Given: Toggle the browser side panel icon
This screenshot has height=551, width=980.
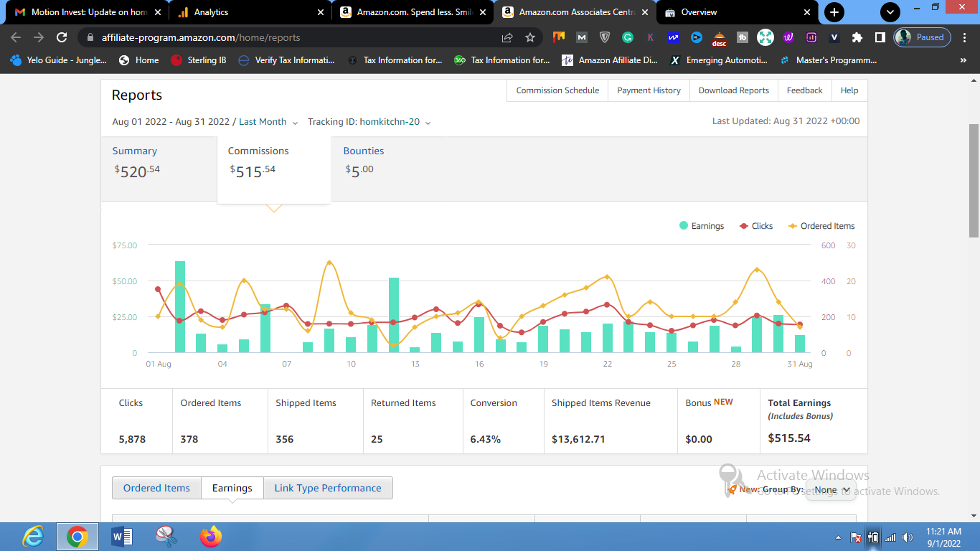Looking at the screenshot, I should [x=880, y=37].
